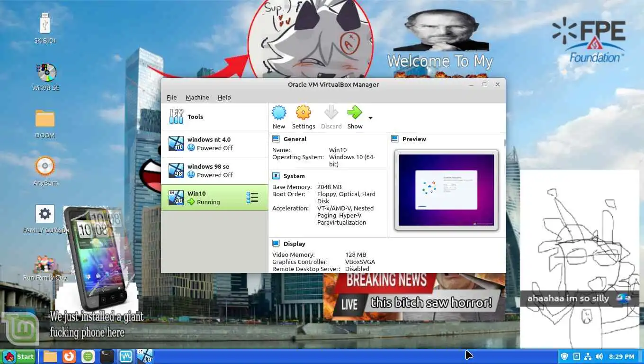Image resolution: width=644 pixels, height=364 pixels.
Task: Launch Firefox from the taskbar
Action: (69, 356)
